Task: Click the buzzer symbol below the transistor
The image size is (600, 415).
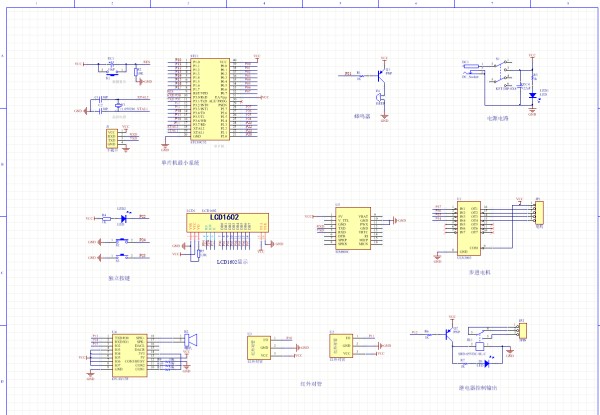Action: click(x=380, y=99)
